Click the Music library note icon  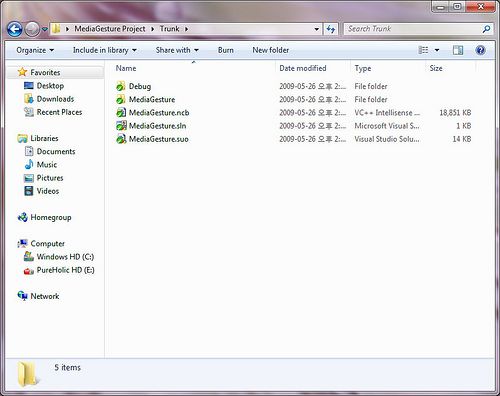29,164
